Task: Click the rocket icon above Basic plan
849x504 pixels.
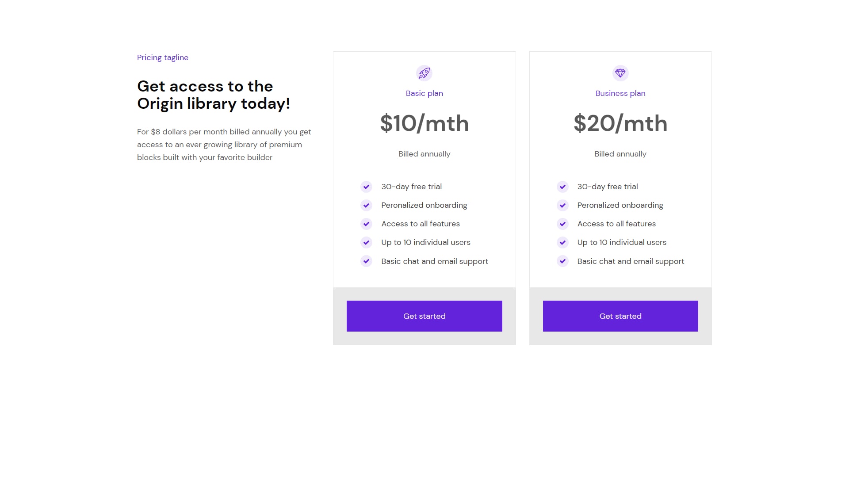Action: pyautogui.click(x=424, y=73)
